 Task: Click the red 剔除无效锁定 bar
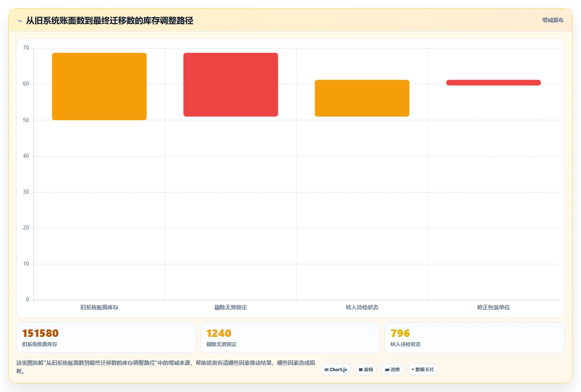pyautogui.click(x=231, y=84)
